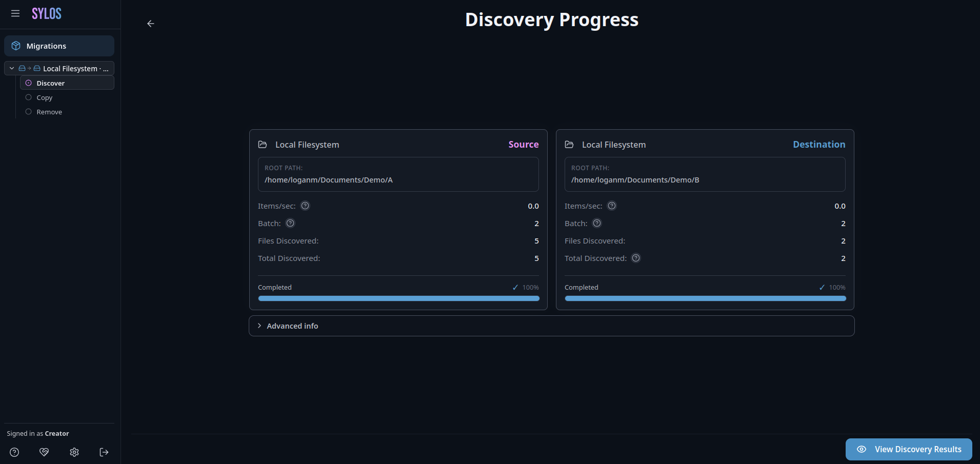Image resolution: width=980 pixels, height=464 pixels.
Task: Click the Source progress bar
Action: tap(398, 298)
